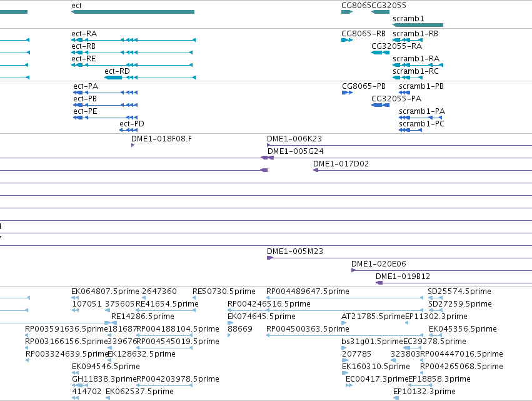Click the scramb1-PA protein label

(x=422, y=111)
